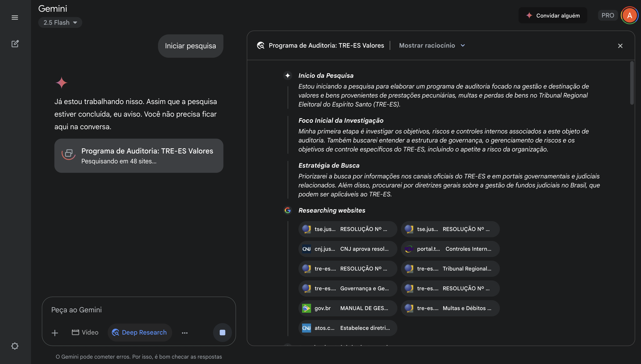The image size is (641, 364).
Task: Close the research panel with the X
Action: tap(620, 46)
